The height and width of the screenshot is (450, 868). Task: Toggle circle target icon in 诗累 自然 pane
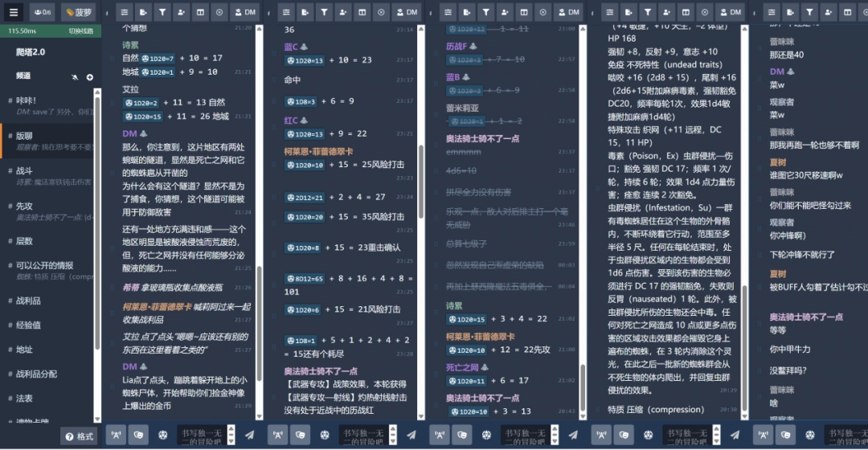(219, 12)
